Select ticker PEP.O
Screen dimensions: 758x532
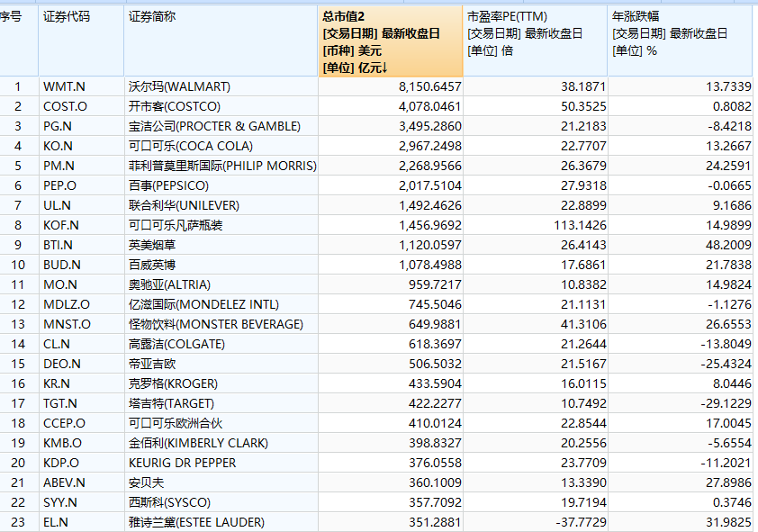tap(60, 186)
